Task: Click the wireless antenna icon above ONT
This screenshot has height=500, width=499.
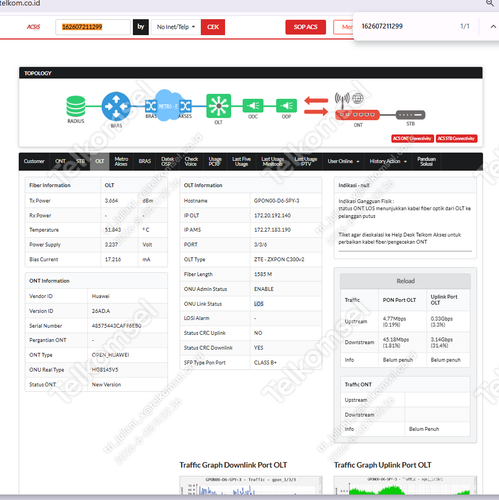Action: point(342,99)
